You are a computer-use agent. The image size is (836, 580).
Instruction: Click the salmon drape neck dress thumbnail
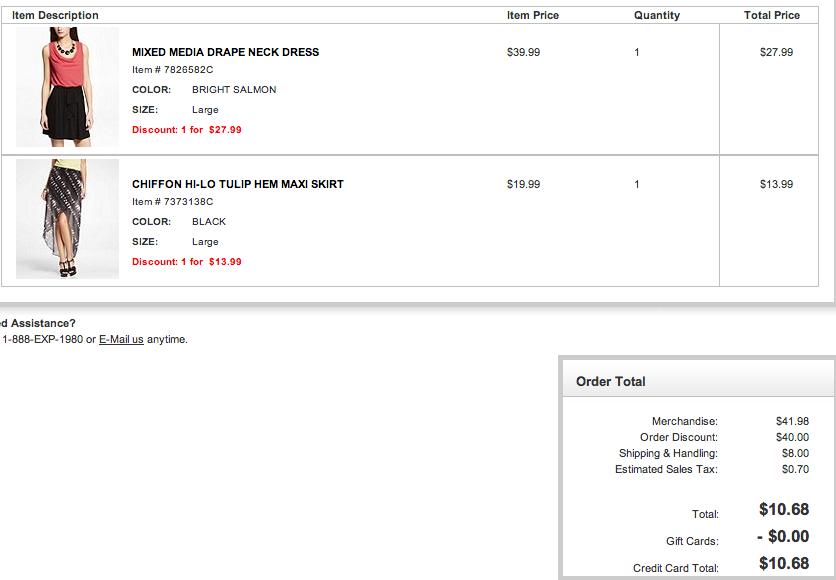click(67, 87)
